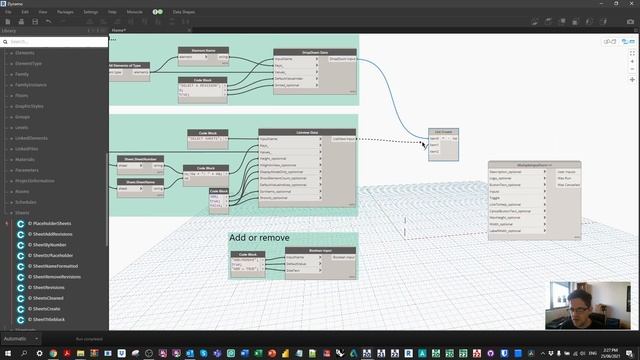Viewport: 640px width, 360px height.
Task: Click the Rooms category text in library
Action: pos(22,191)
